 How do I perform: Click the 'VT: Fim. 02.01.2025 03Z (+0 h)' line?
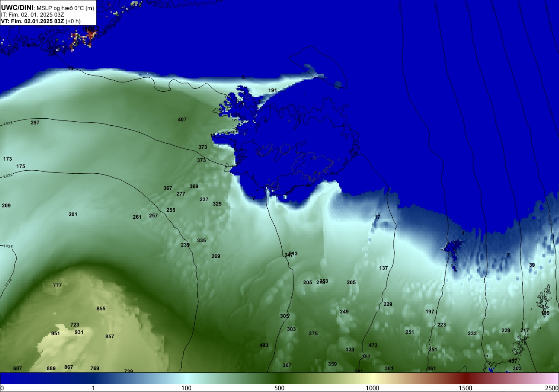click(41, 21)
